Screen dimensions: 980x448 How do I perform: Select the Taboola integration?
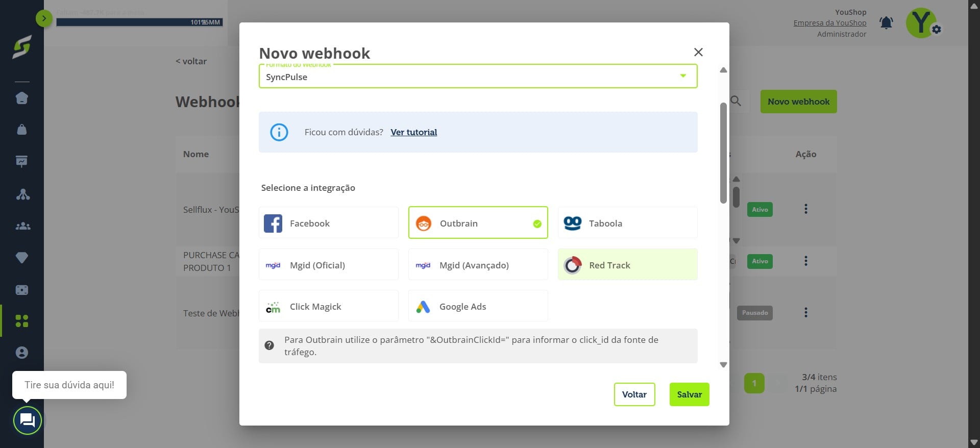[627, 223]
